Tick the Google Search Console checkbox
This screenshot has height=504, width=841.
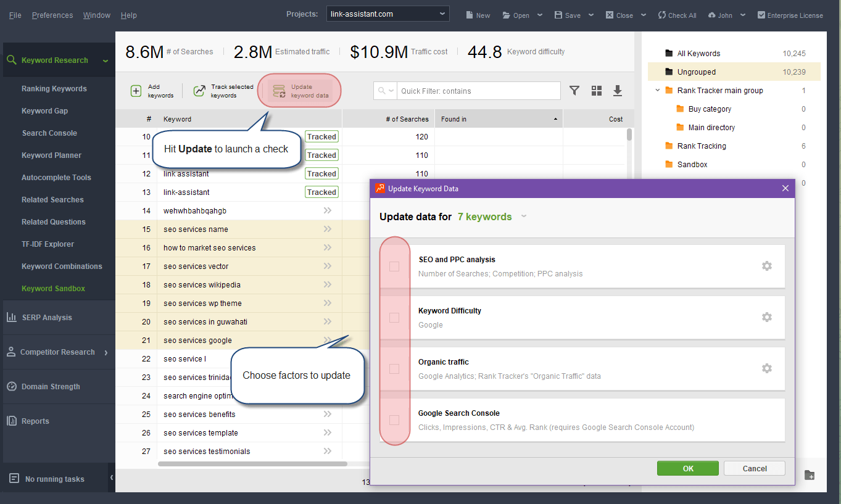394,420
